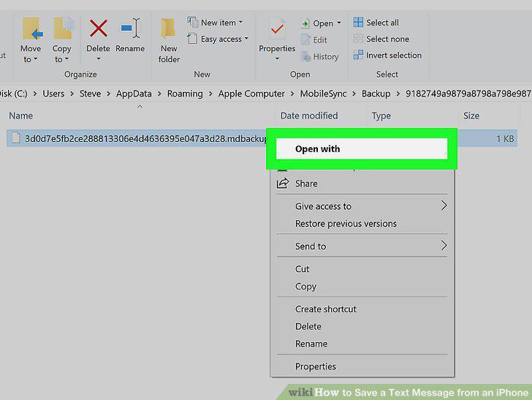Open the New item dropdown arrow
The width and height of the screenshot is (532, 400).
240,23
